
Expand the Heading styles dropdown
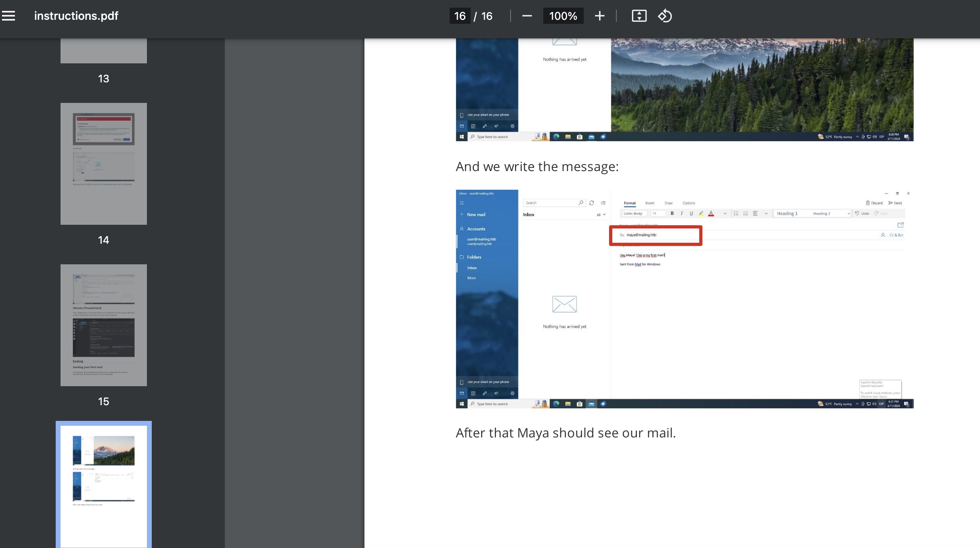849,213
